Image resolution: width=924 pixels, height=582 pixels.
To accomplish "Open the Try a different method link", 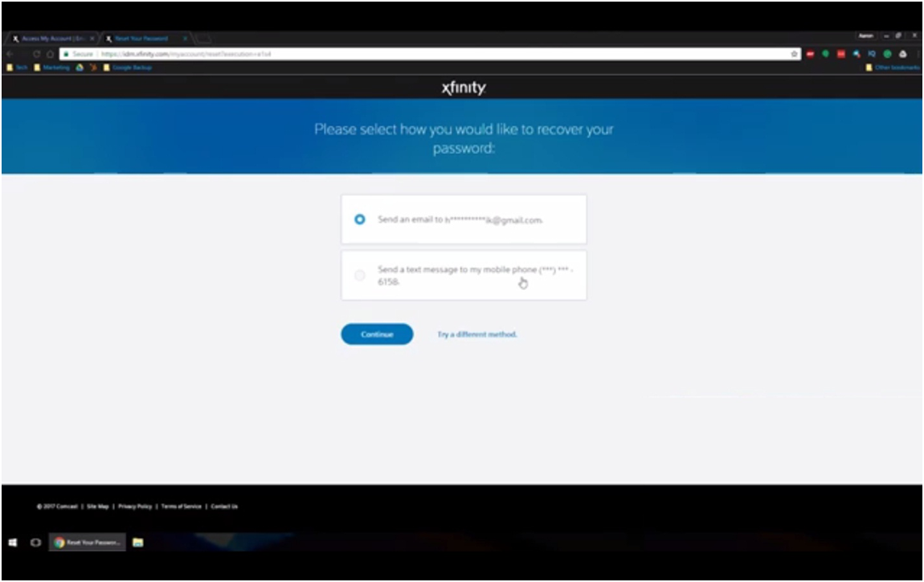I will coord(477,334).
